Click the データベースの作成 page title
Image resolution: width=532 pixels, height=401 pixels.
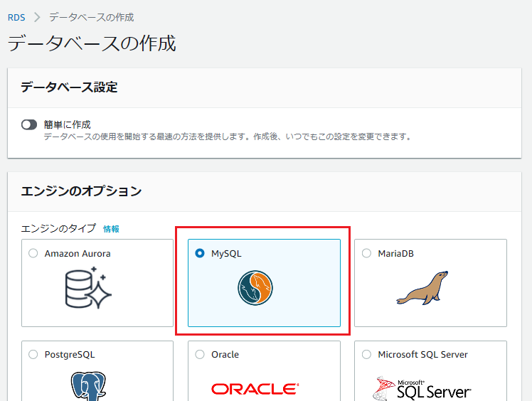[x=92, y=43]
